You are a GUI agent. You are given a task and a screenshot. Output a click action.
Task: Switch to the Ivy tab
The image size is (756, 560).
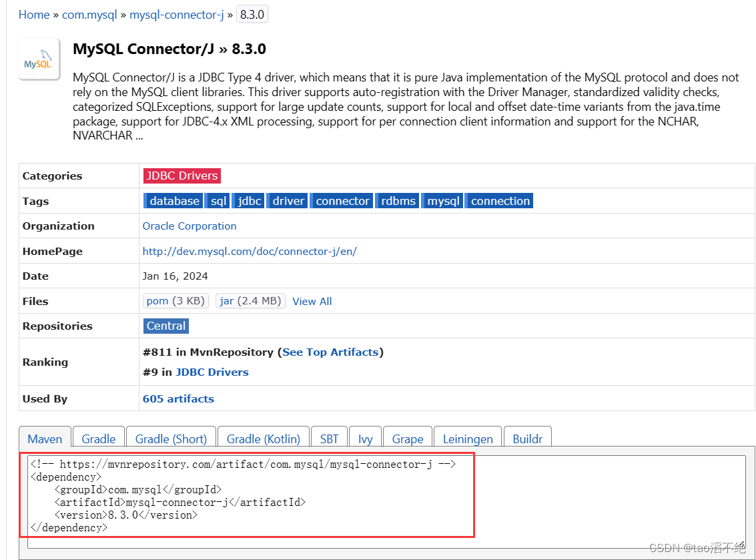[x=366, y=439]
